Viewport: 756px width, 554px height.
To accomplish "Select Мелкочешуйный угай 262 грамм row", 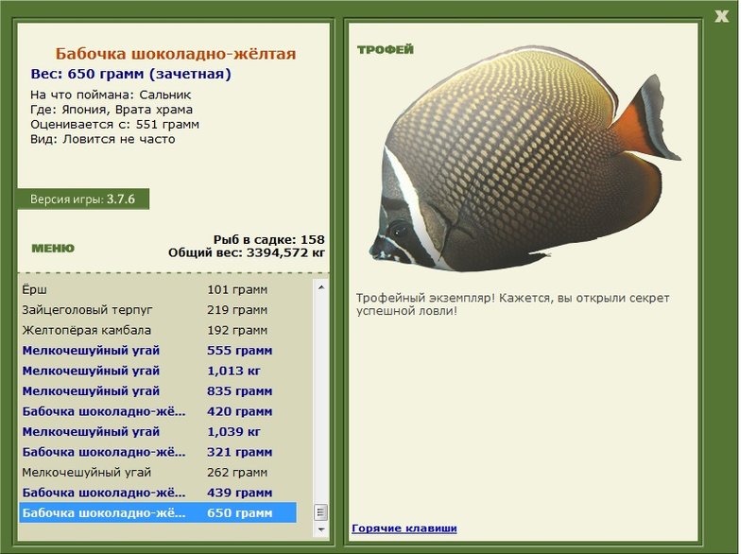I will click(x=158, y=472).
